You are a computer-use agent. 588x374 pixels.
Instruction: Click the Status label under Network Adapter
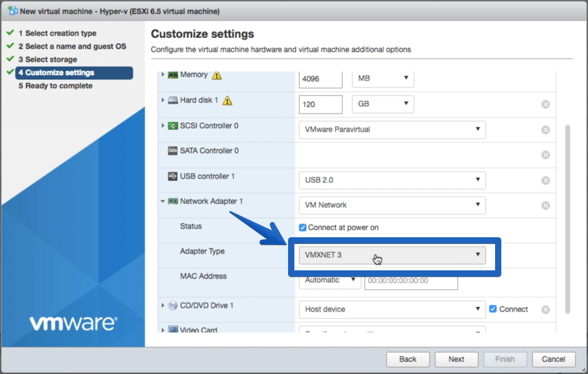[191, 226]
